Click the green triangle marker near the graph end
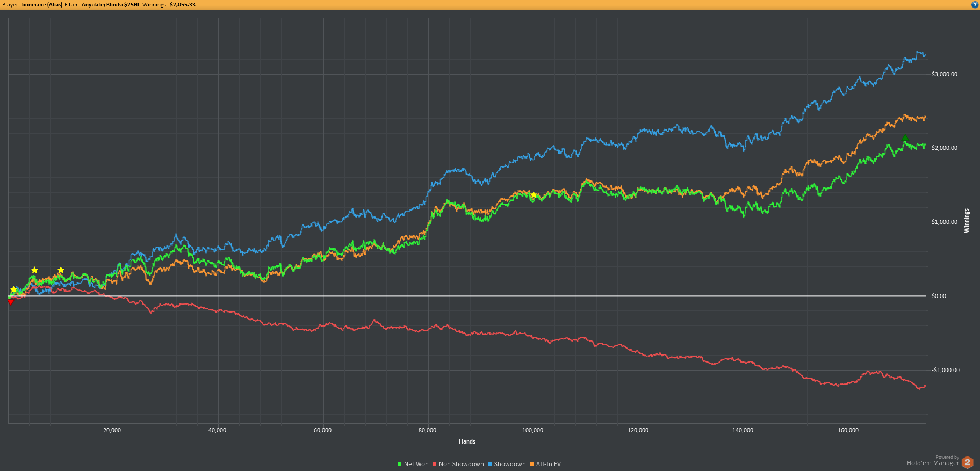 [x=905, y=138]
